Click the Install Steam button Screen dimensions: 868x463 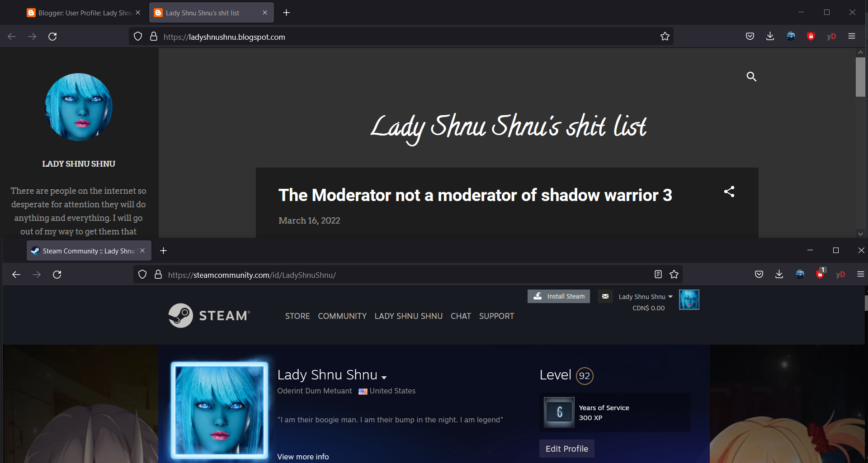point(559,296)
